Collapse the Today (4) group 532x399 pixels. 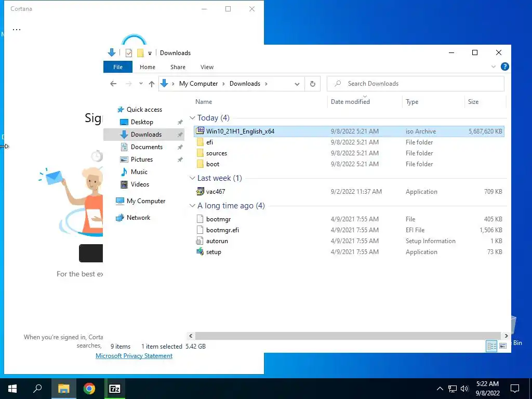pyautogui.click(x=192, y=118)
